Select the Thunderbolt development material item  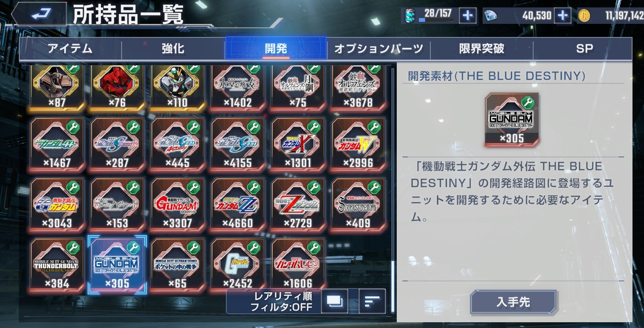[x=57, y=265]
